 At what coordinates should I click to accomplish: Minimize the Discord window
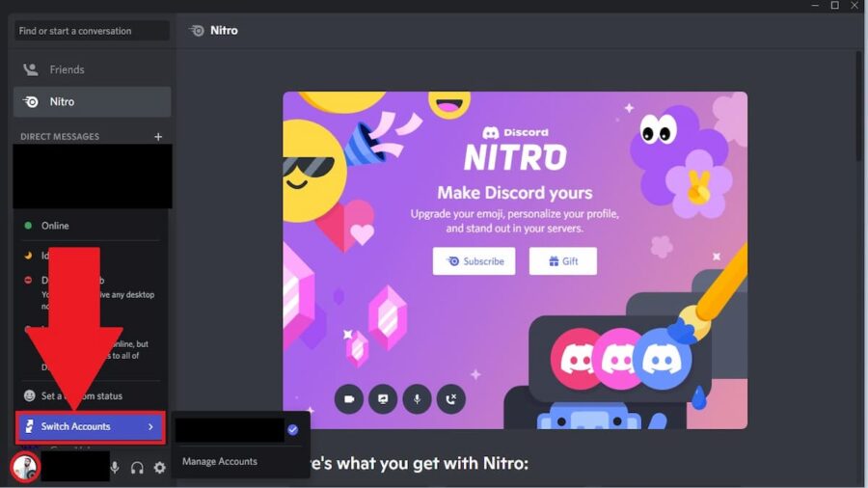pos(815,6)
